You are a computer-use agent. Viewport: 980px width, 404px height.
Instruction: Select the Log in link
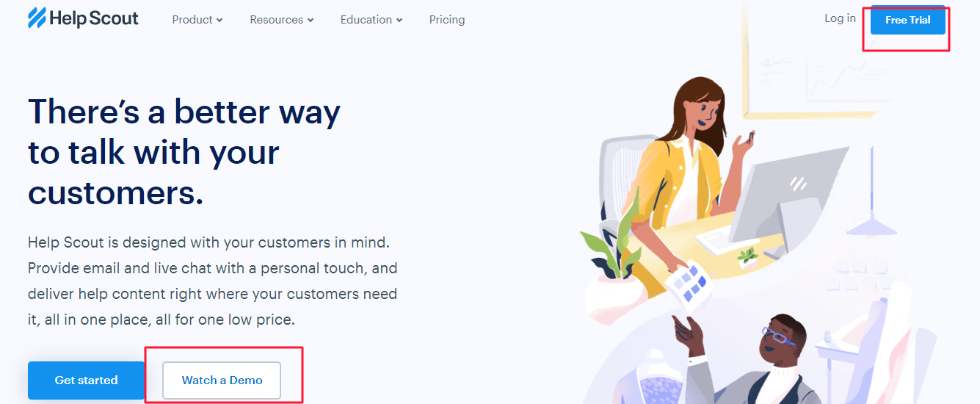point(840,18)
